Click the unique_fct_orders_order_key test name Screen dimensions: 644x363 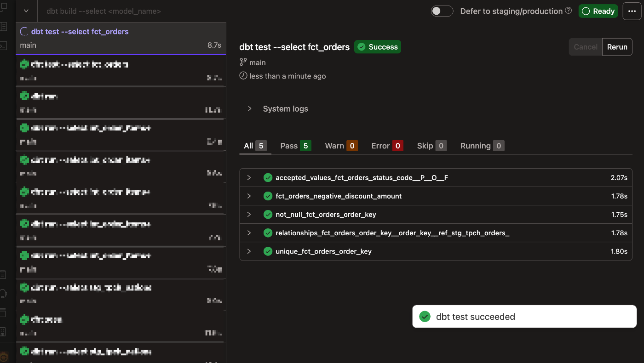click(323, 251)
